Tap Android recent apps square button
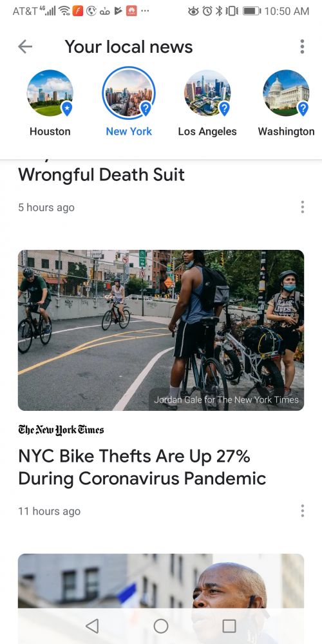This screenshot has width=322, height=644. point(229,626)
